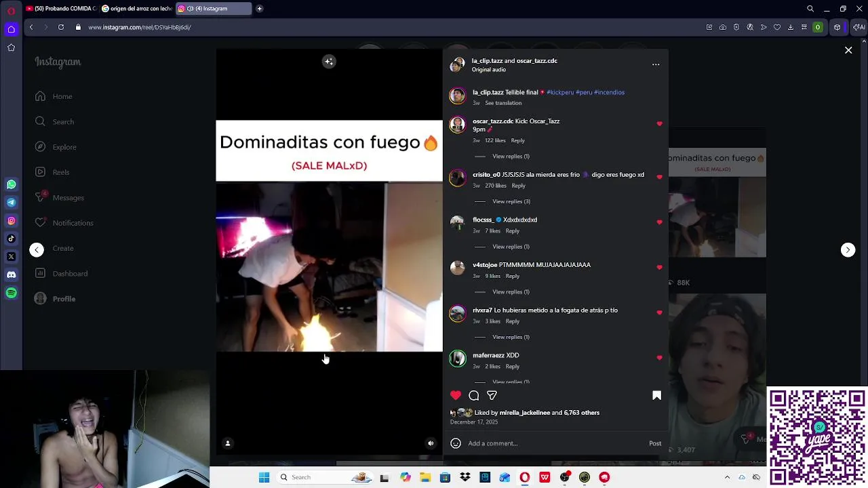Image resolution: width=868 pixels, height=488 pixels.
Task: Like crisito_o0's comment
Action: pos(659,177)
